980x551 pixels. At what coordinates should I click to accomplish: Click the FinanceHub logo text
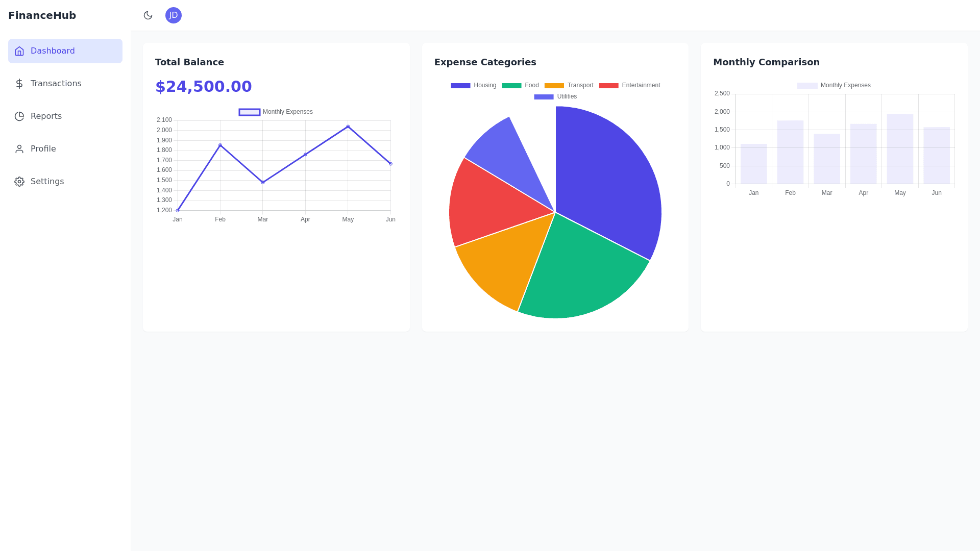tap(42, 15)
